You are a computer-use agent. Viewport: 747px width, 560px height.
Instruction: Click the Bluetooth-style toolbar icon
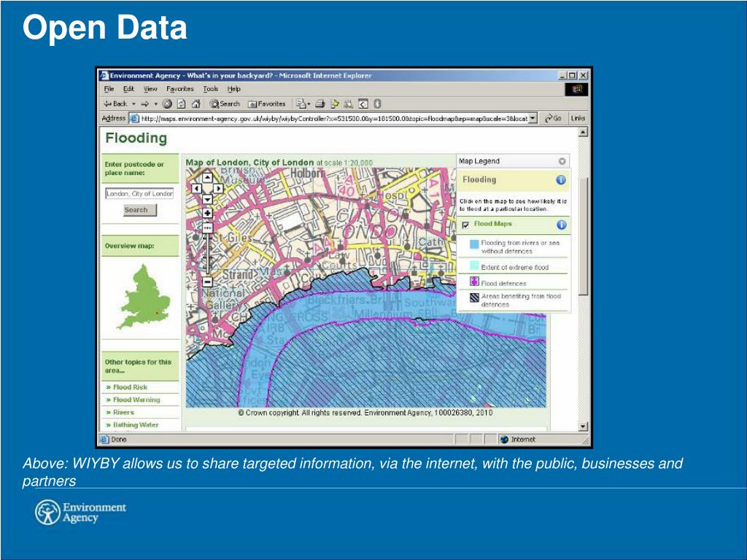(377, 104)
